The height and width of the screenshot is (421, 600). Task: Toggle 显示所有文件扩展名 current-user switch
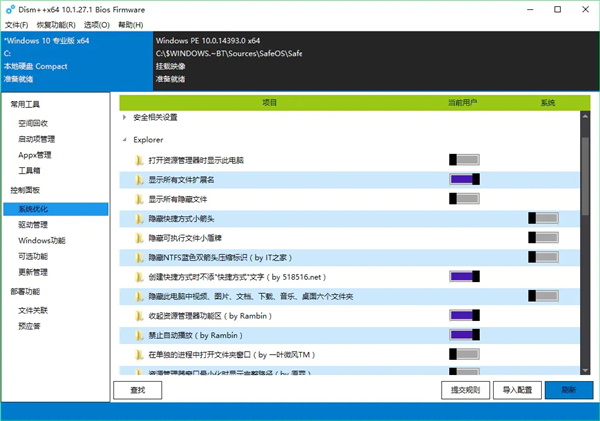(x=465, y=180)
